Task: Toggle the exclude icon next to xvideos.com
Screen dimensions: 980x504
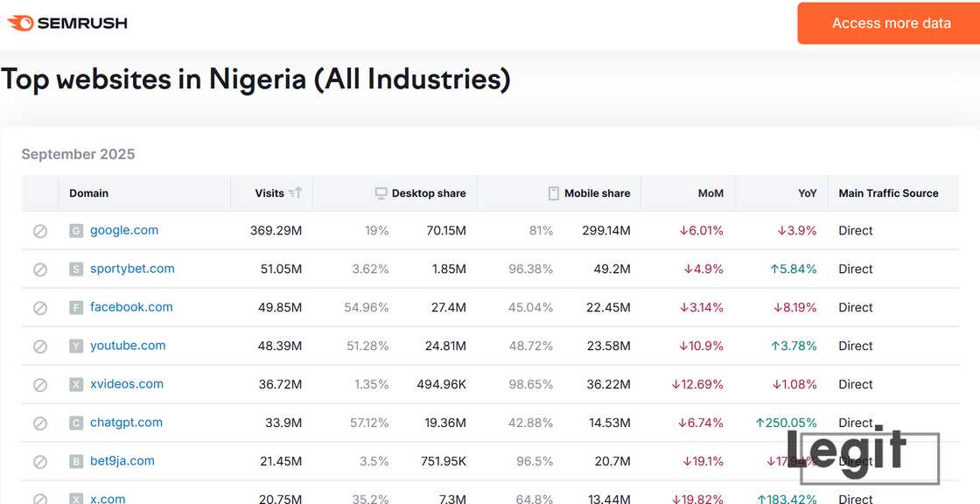Action: pyautogui.click(x=39, y=384)
